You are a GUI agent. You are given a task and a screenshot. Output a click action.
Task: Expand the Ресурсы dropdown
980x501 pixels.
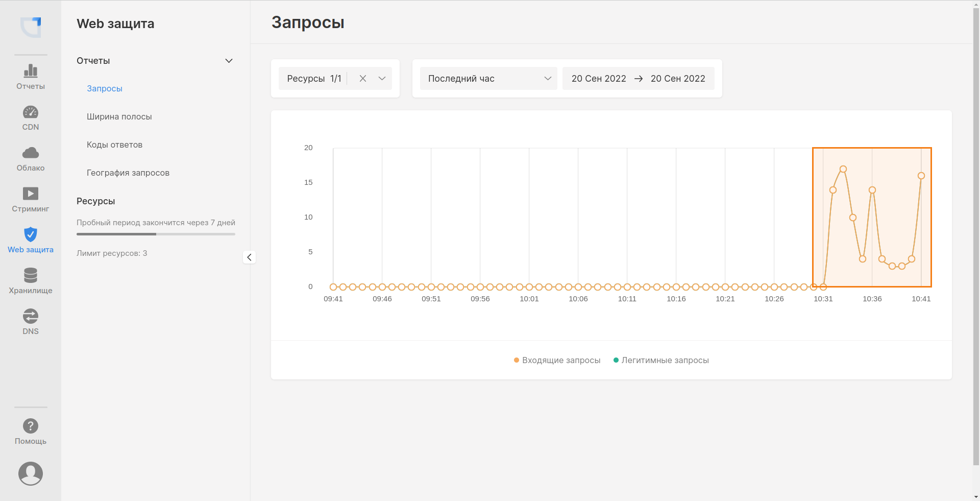pos(382,79)
